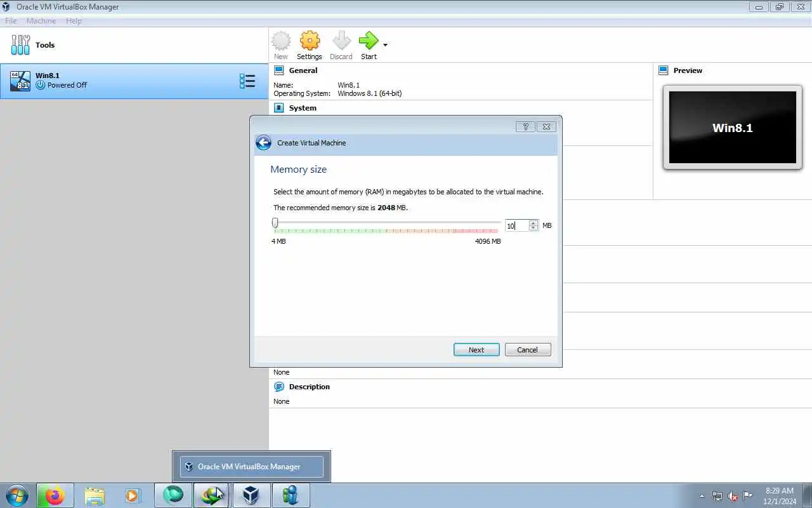Image resolution: width=812 pixels, height=508 pixels.
Task: Click the Cancel button
Action: pyautogui.click(x=528, y=350)
